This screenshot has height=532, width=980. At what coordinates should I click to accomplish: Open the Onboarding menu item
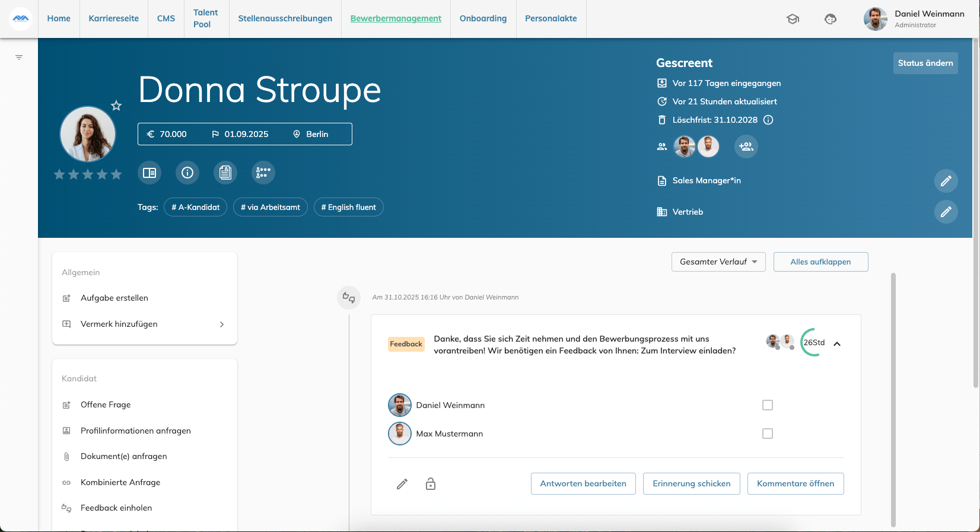[x=483, y=18]
